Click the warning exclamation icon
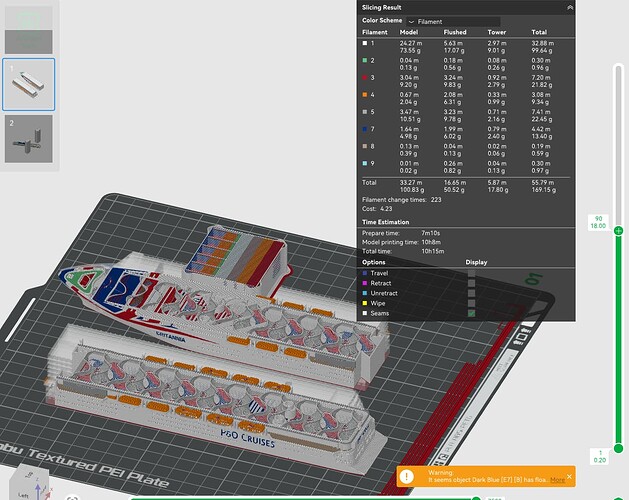629x500 pixels. coord(406,476)
